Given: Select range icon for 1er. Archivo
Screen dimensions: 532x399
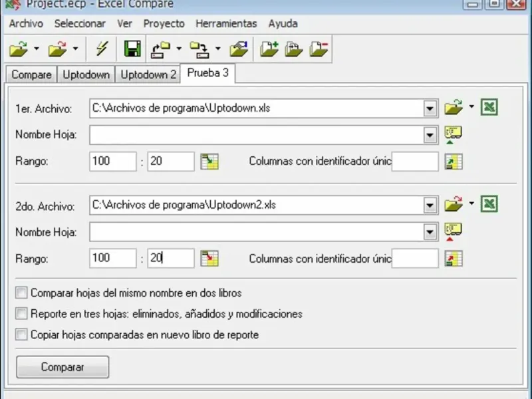Looking at the screenshot, I should pyautogui.click(x=209, y=162).
